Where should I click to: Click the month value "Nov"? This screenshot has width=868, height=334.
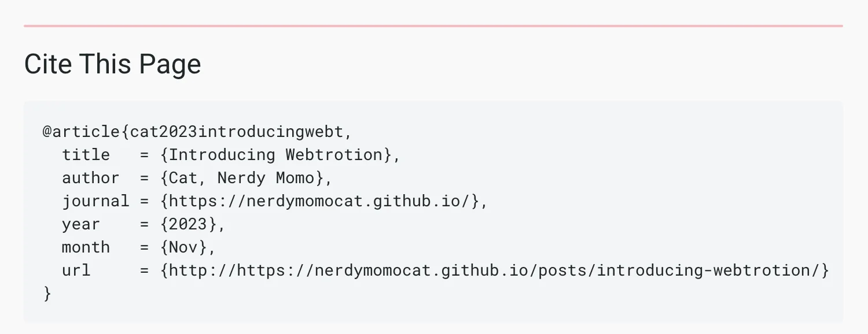(187, 247)
